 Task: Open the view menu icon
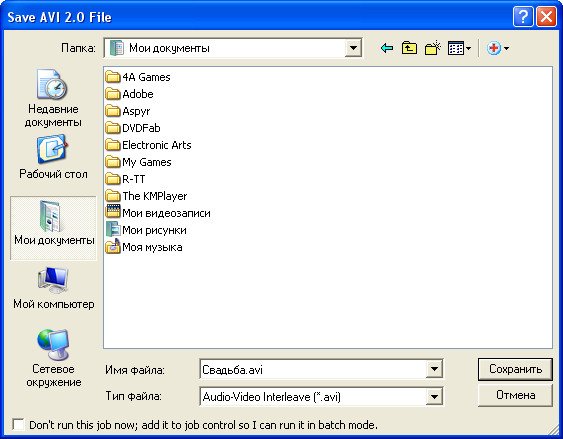click(x=460, y=48)
